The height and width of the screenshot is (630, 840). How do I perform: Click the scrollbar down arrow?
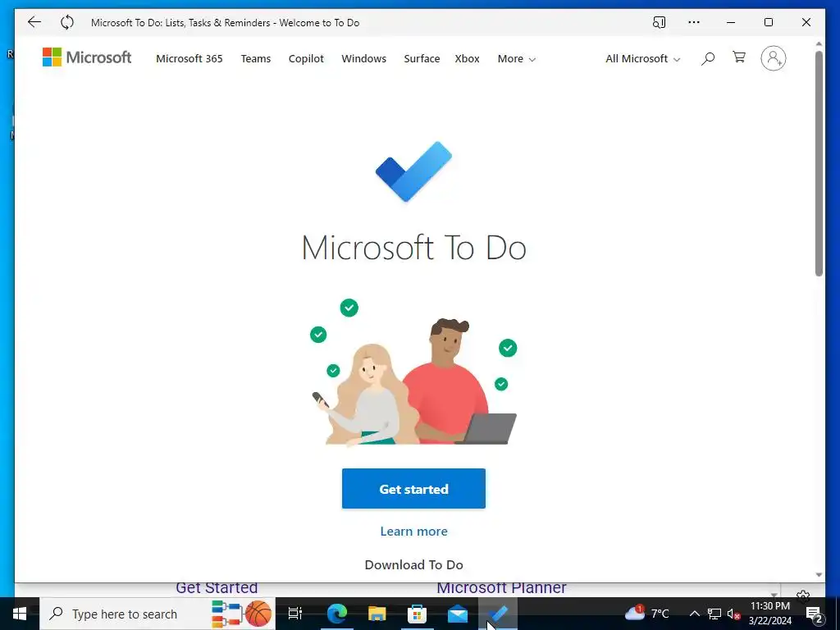(819, 575)
